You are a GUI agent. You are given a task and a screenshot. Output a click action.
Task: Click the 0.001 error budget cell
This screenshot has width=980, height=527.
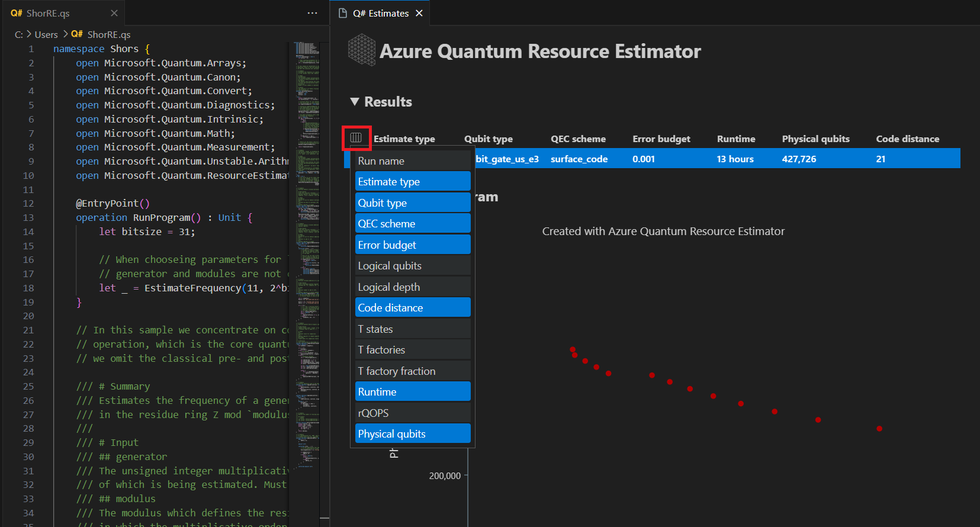(x=644, y=159)
